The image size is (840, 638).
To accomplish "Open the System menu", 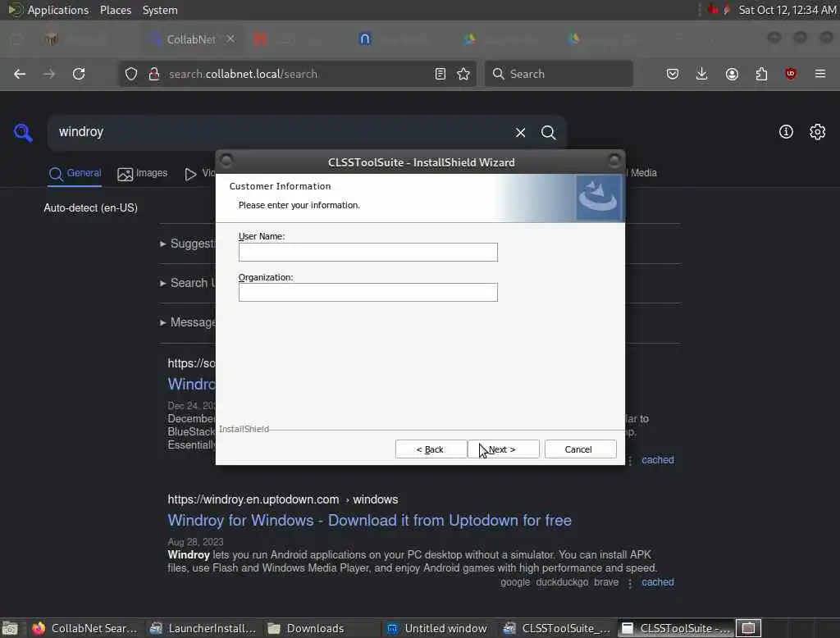I will [x=160, y=10].
